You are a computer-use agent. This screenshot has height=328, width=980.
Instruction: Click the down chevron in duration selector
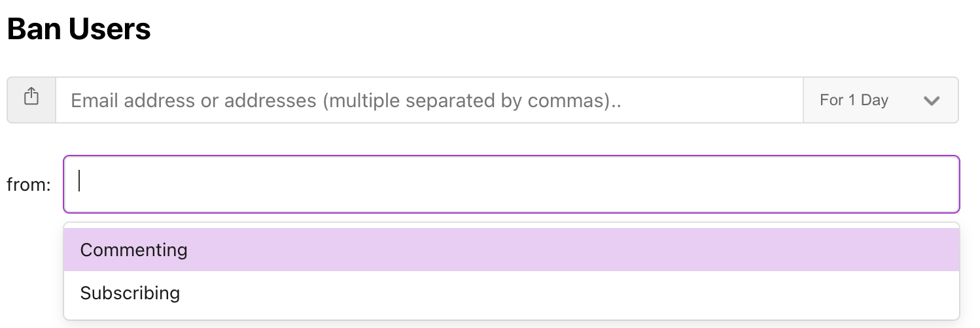(x=931, y=101)
